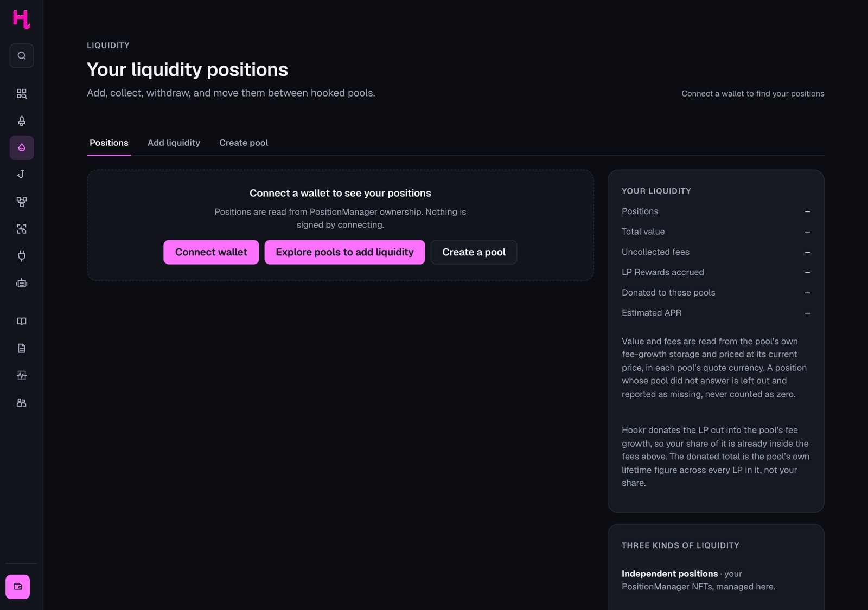Click Explore pools to add liquidity
Viewport: 868px width, 610px height.
[344, 252]
